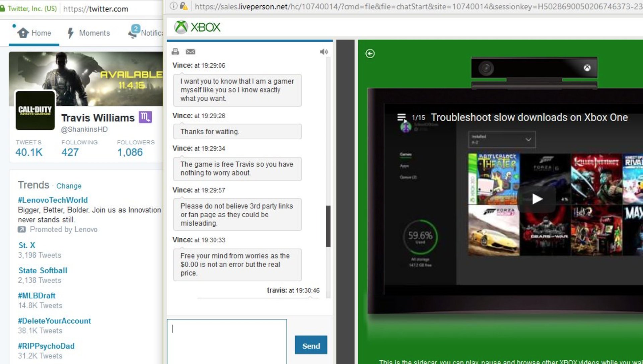Click the Vince at 19:30:33 timestamp
This screenshot has height=364, width=643.
pyautogui.click(x=199, y=240)
